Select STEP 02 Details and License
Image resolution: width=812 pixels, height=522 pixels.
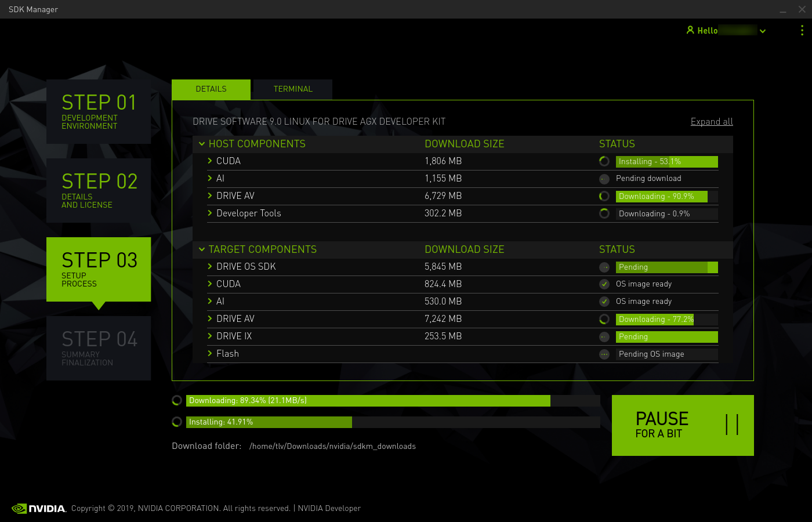99,190
